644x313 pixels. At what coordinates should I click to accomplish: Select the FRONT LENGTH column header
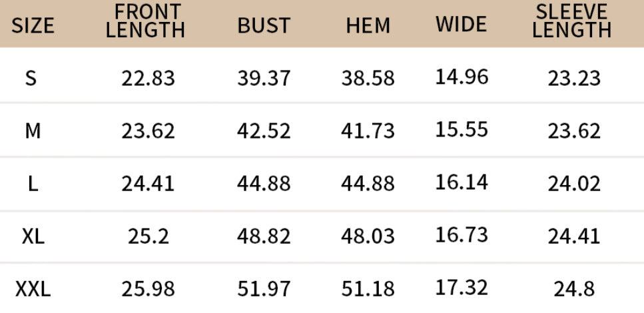click(x=145, y=21)
